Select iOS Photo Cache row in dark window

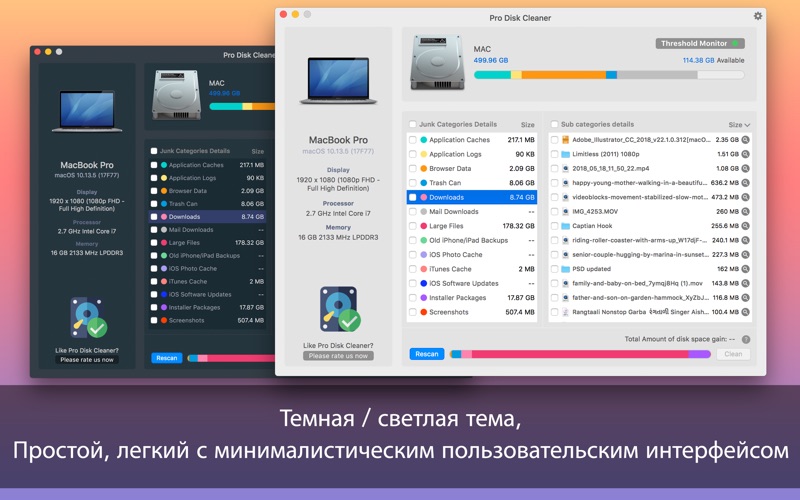click(x=208, y=268)
